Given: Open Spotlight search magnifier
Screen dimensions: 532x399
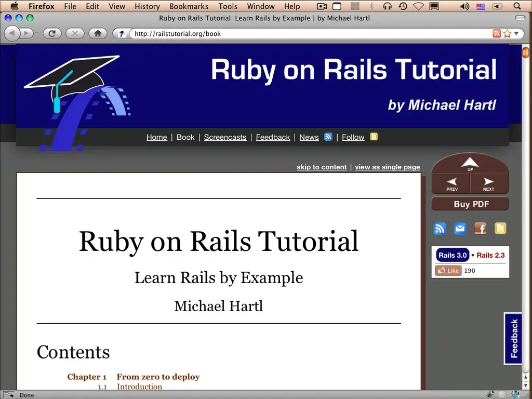Looking at the screenshot, I should pos(517,6).
